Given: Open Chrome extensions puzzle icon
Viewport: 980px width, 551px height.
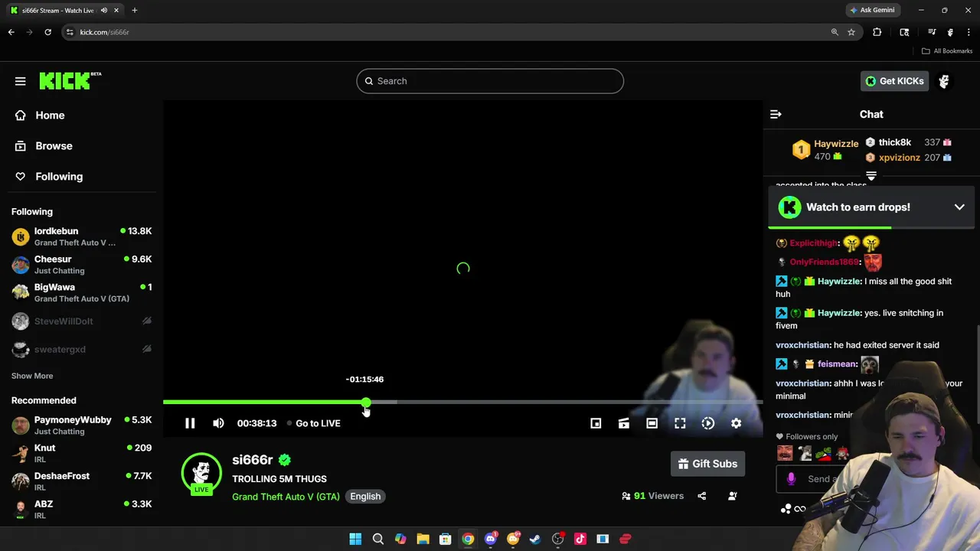Looking at the screenshot, I should pos(877,32).
